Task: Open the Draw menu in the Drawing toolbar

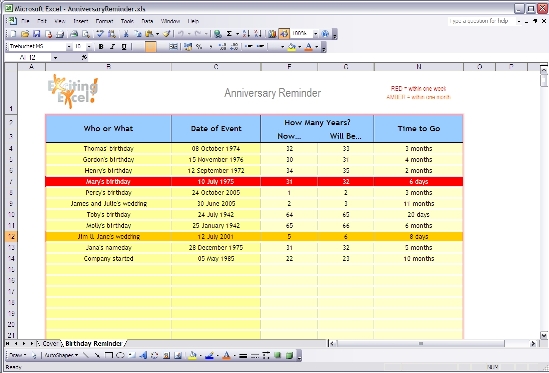Action: (x=18, y=355)
